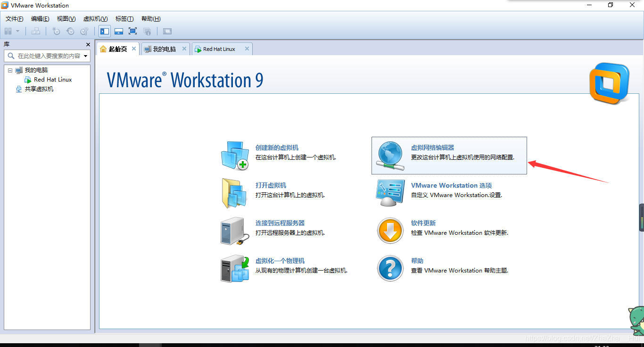Click the send Ctrl+Alt+Del toolbar icon
Viewport: 644px width, 347px height.
pyautogui.click(x=35, y=31)
